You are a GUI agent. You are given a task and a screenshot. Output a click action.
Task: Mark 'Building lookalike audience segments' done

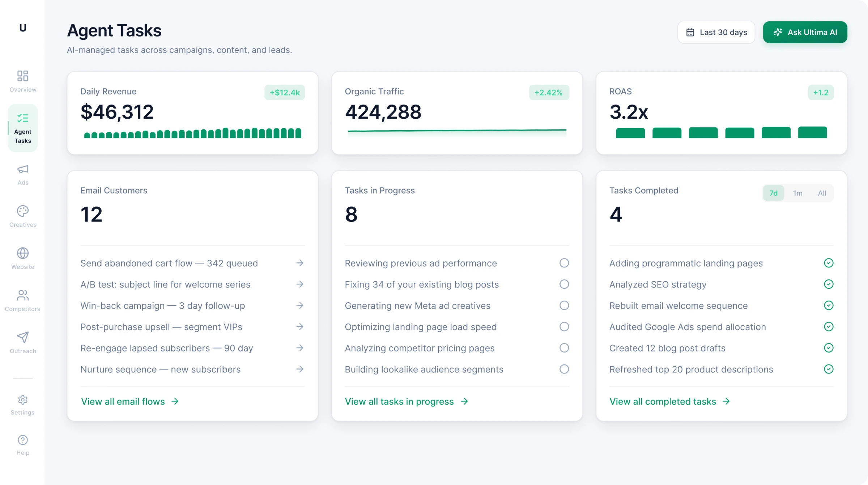(x=564, y=369)
